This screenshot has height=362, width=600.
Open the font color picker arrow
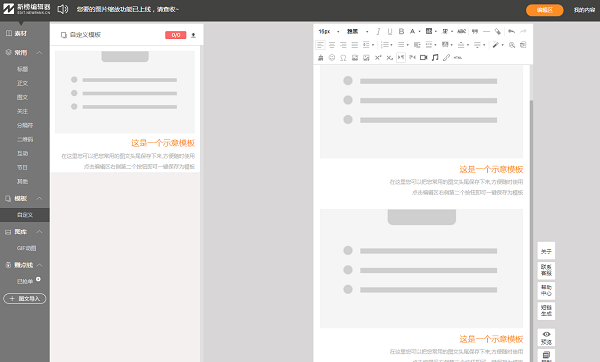pos(419,31)
